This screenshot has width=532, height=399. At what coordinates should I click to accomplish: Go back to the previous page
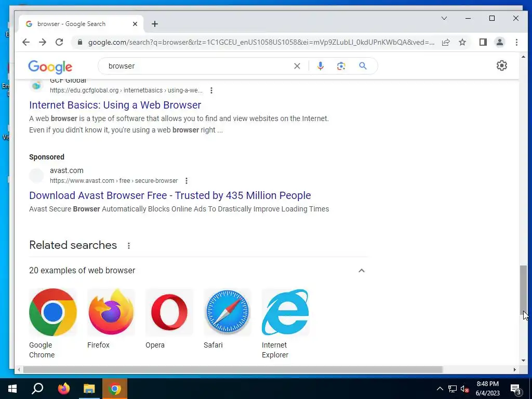(x=26, y=42)
